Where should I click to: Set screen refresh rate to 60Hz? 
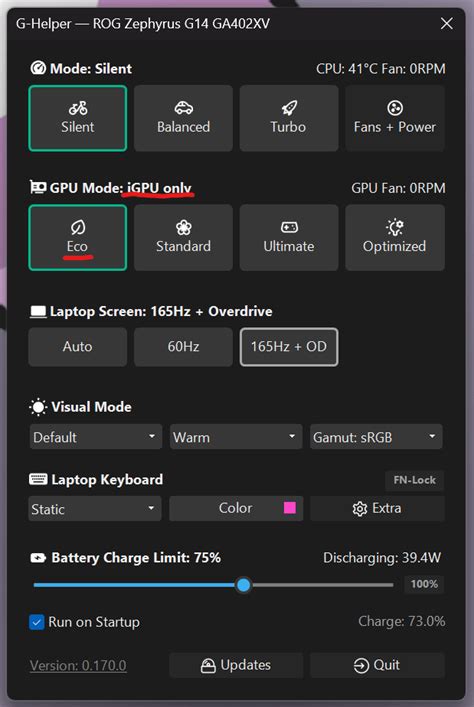pyautogui.click(x=183, y=347)
